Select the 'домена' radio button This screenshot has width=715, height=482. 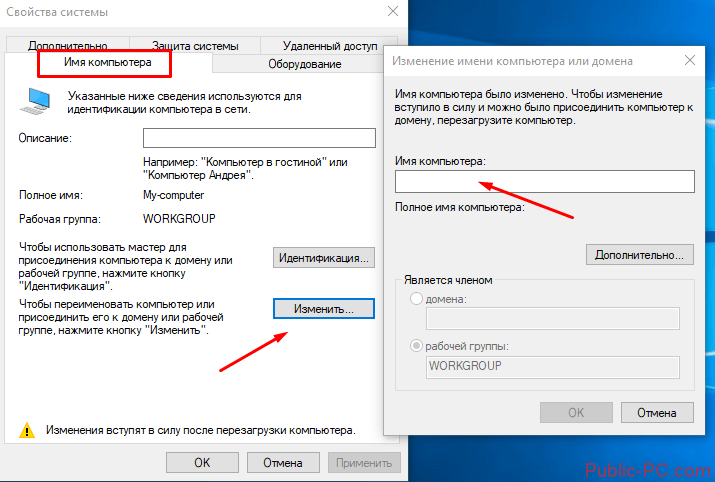pyautogui.click(x=416, y=299)
